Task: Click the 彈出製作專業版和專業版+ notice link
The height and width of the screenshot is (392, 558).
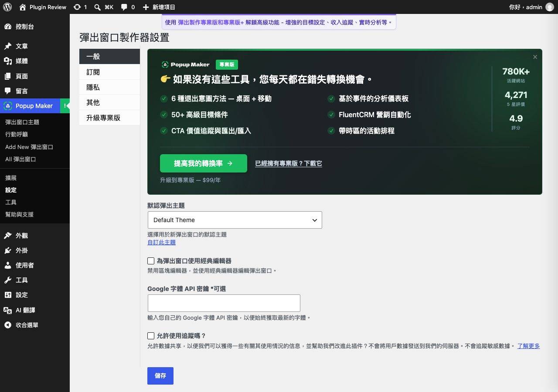Action: point(211,22)
